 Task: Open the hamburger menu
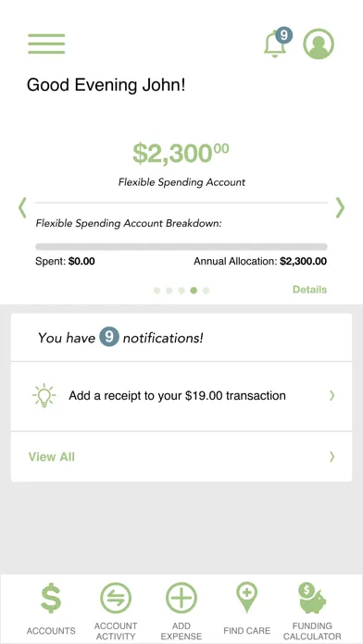(46, 43)
